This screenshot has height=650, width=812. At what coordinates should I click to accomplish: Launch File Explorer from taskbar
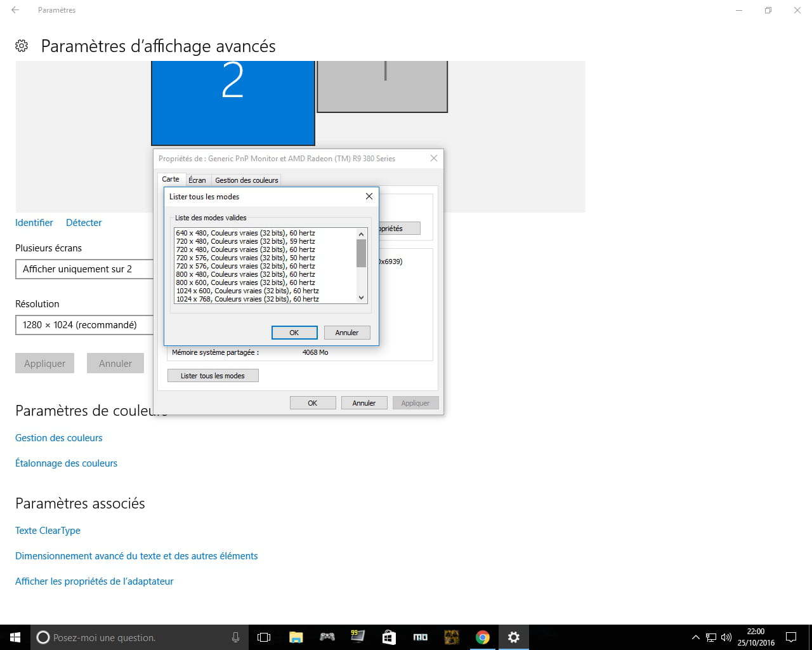coord(296,637)
